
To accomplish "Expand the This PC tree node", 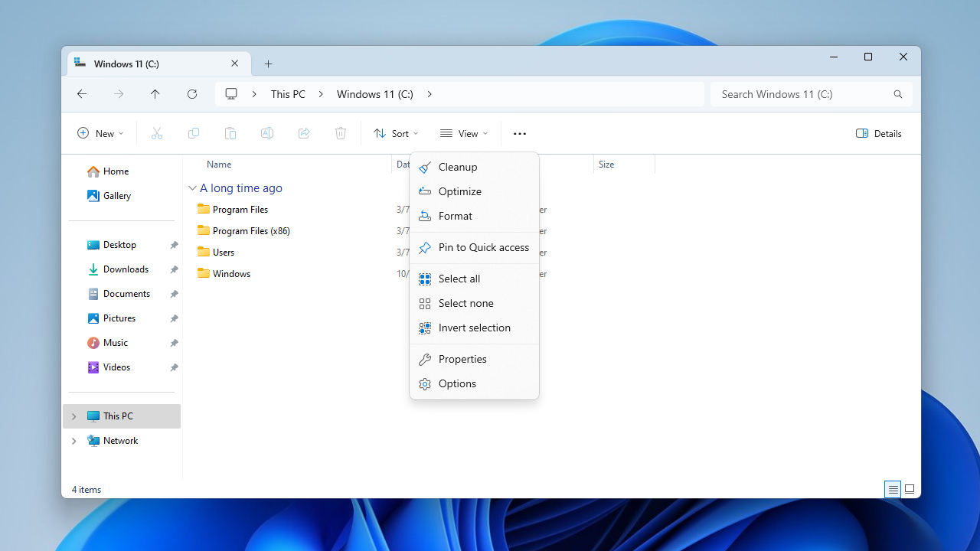I will [74, 416].
